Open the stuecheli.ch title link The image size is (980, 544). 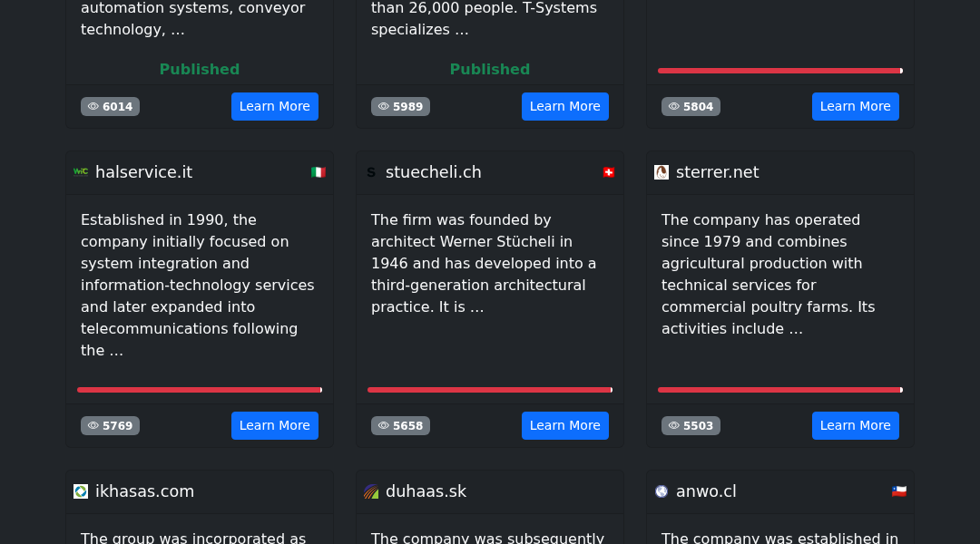433,172
